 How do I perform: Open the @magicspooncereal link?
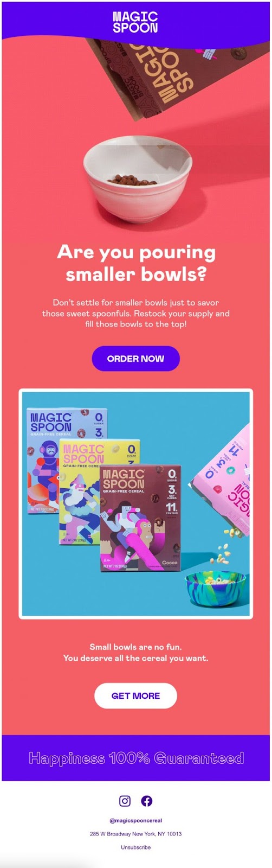point(135,821)
